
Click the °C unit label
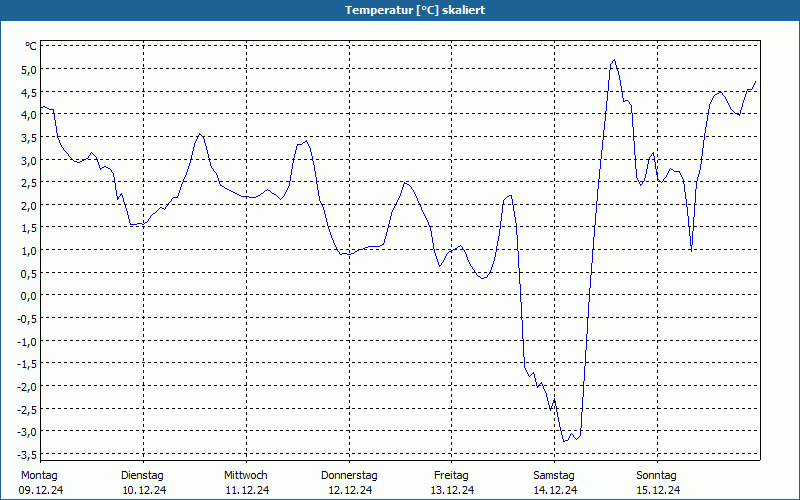tap(31, 46)
